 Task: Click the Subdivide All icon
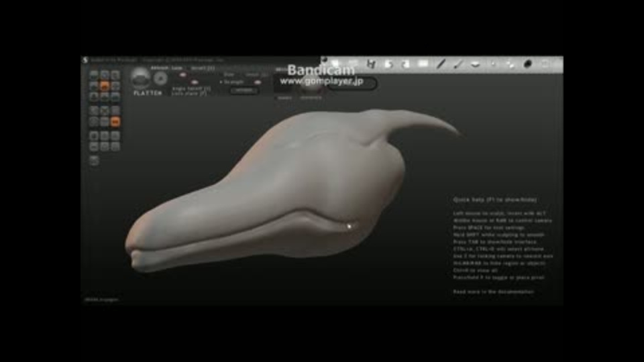115,110
